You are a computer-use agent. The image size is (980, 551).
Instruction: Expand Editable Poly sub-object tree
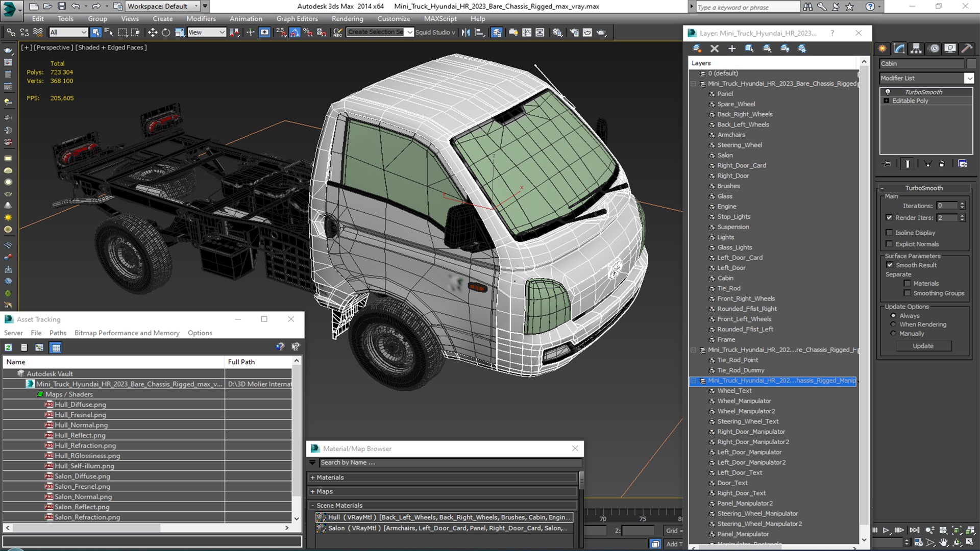(886, 101)
